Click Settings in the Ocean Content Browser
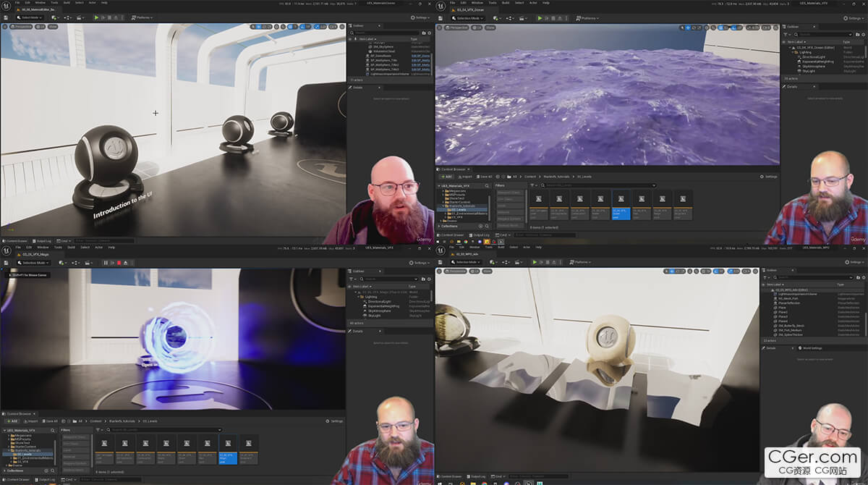This screenshot has height=485, width=868. pyautogui.click(x=769, y=177)
